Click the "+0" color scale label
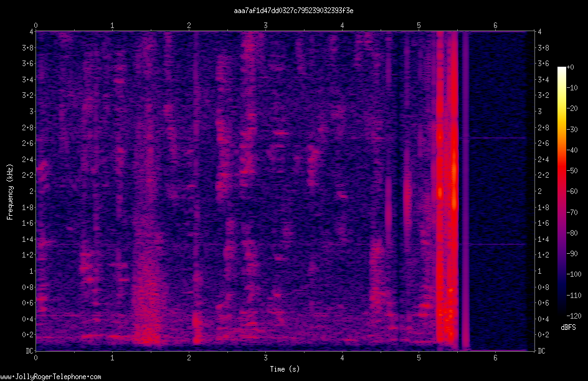 [x=570, y=67]
